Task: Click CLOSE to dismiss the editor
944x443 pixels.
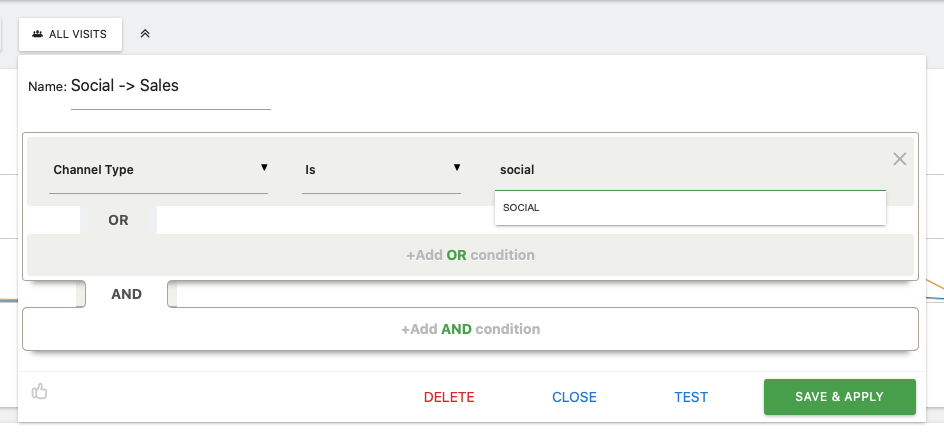Action: click(574, 397)
